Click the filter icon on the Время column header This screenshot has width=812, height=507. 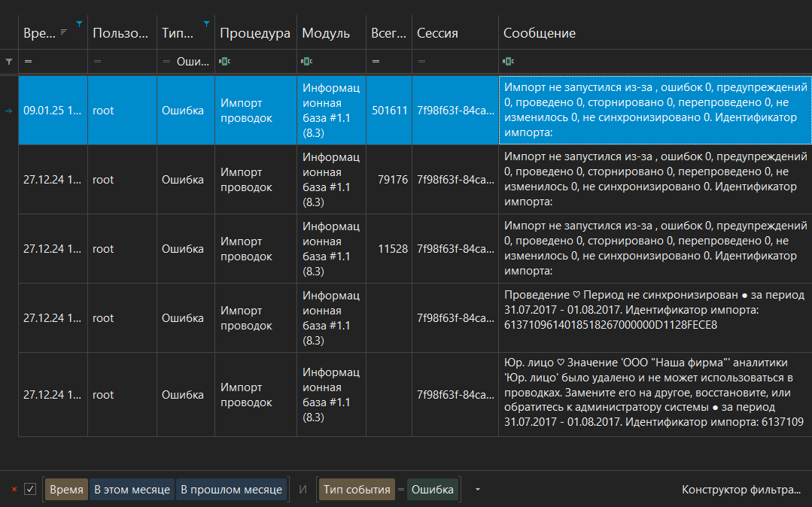(x=80, y=23)
